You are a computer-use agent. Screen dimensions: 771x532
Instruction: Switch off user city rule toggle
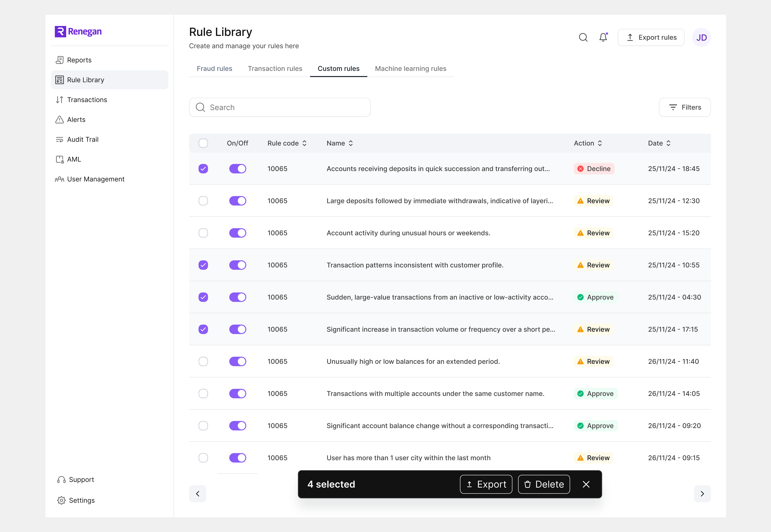point(237,458)
